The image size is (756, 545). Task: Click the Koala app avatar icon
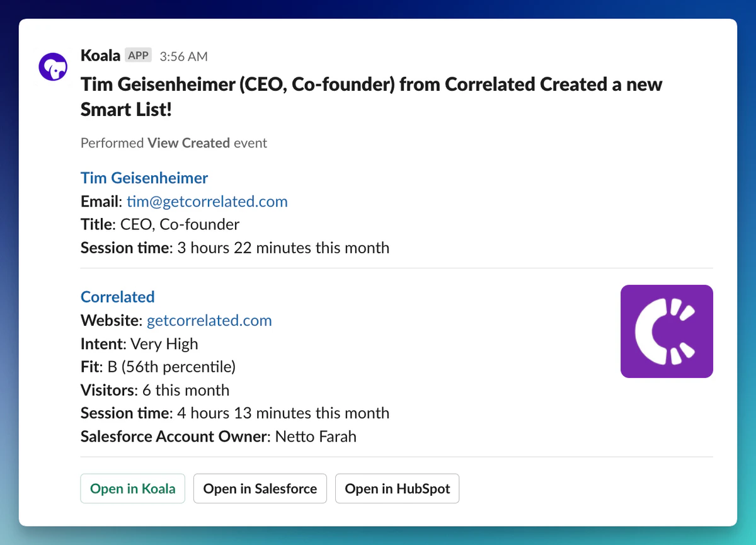point(53,66)
